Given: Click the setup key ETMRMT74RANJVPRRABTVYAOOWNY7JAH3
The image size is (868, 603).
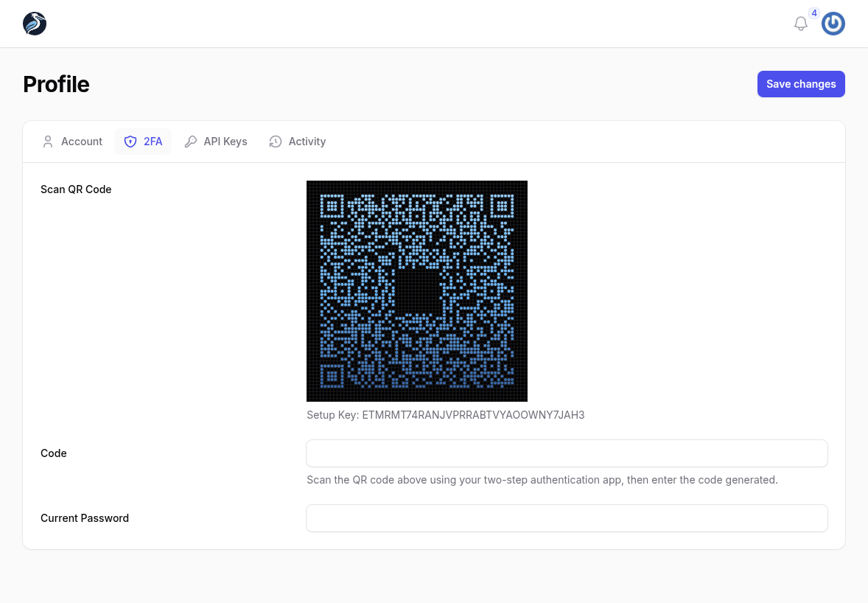Looking at the screenshot, I should point(473,415).
